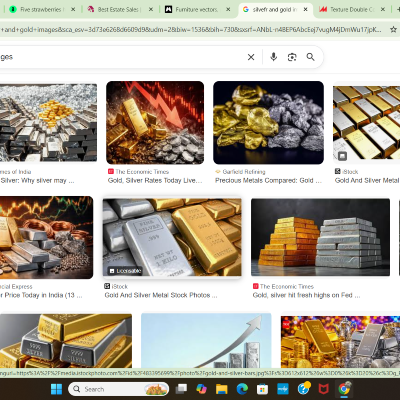The image size is (400, 400).
Task: Open Task View from taskbar
Action: point(181,389)
